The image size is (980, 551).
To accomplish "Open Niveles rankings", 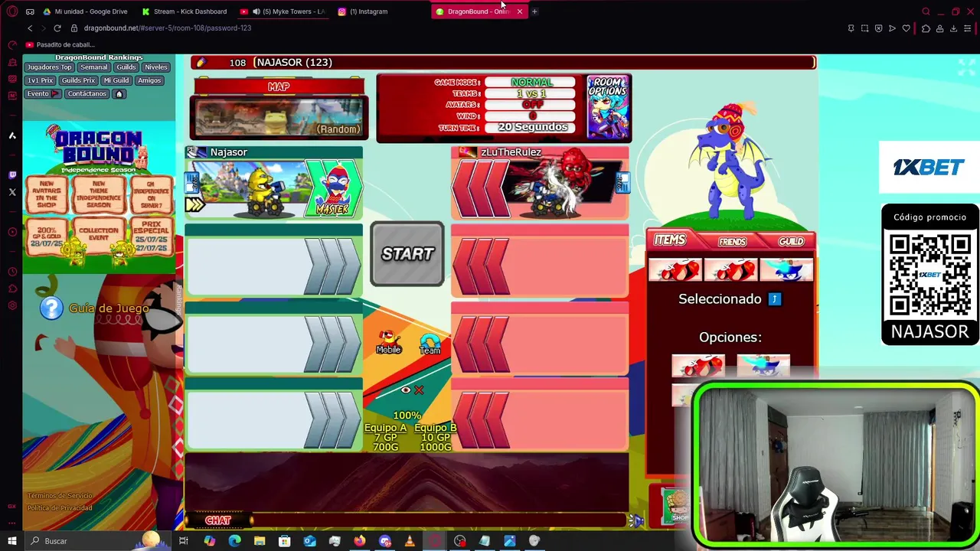I will [156, 67].
